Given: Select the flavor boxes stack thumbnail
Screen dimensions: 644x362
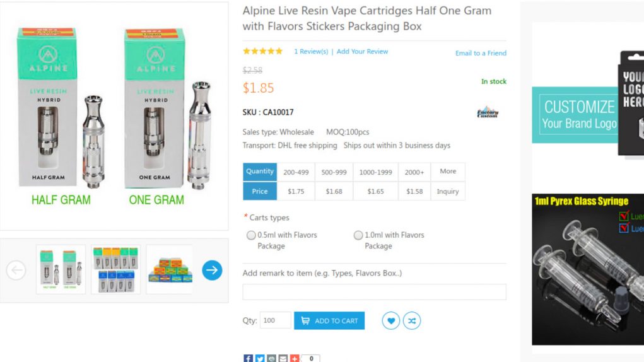Looking at the screenshot, I should coord(170,269).
